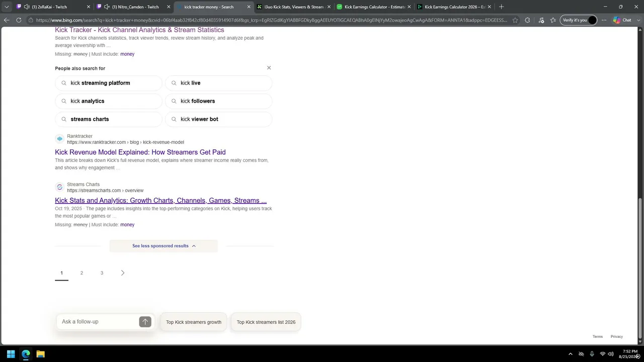Search for kick live suggestion

pos(218,83)
